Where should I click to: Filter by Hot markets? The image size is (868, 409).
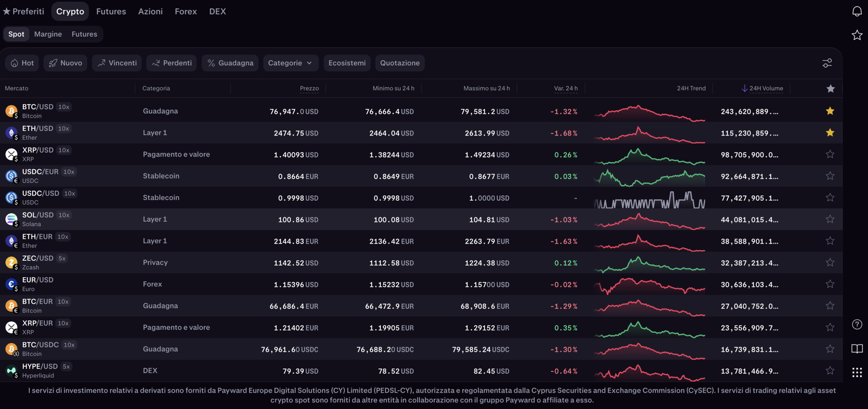pyautogui.click(x=22, y=63)
